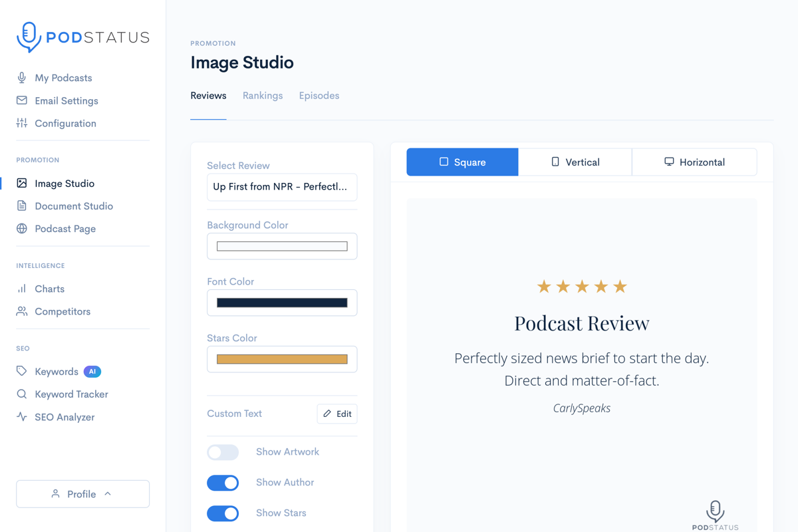Viewport: 798px width, 532px height.
Task: Select the Episodes tab
Action: coord(319,96)
